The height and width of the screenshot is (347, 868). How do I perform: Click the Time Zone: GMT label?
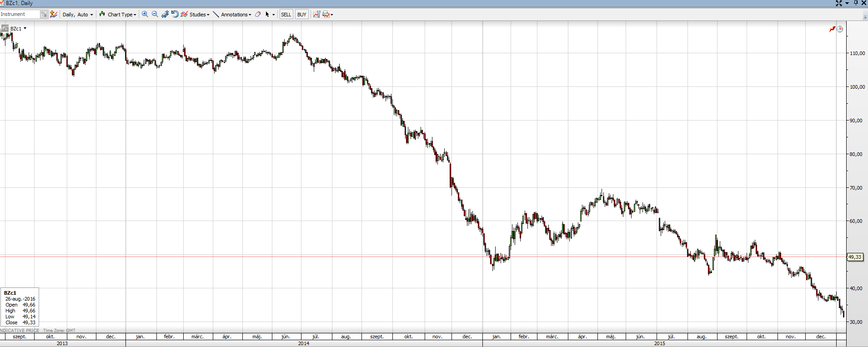point(59,331)
